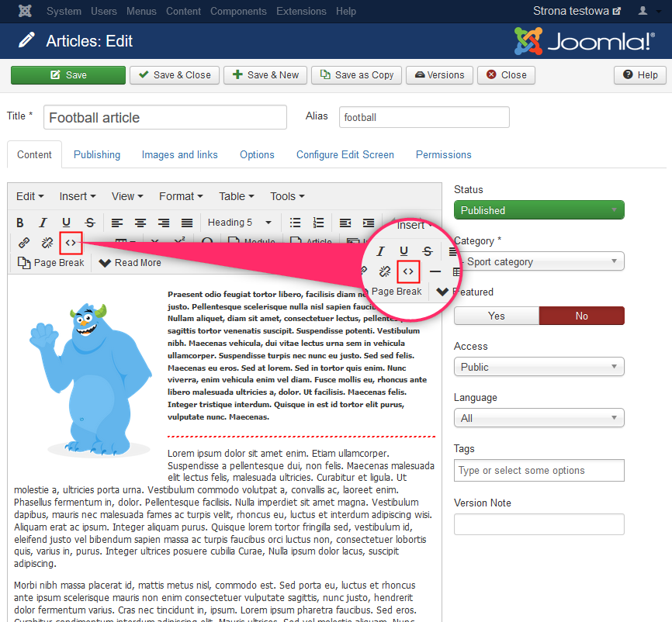Insert or edit a link
The height and width of the screenshot is (622, 672).
pos(24,243)
